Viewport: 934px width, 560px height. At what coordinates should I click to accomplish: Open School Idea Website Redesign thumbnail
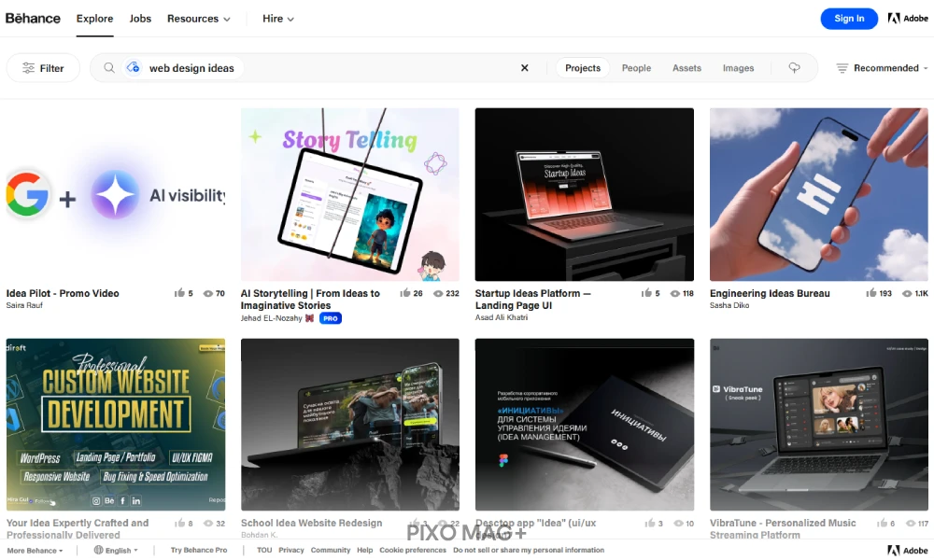click(x=349, y=425)
